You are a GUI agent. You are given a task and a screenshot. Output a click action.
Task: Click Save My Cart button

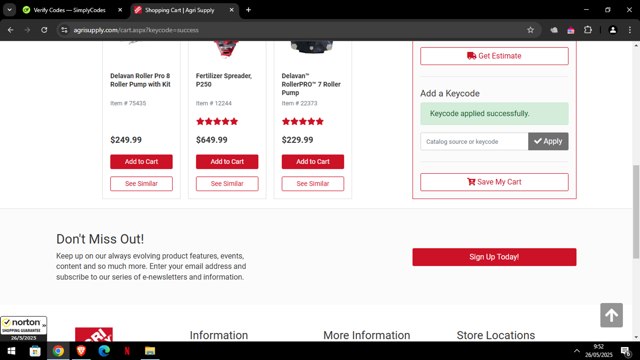tap(494, 182)
